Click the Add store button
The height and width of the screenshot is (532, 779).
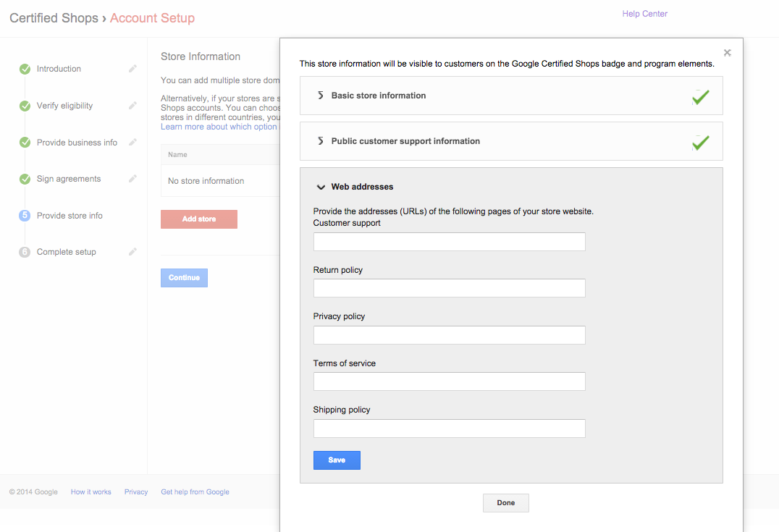(x=198, y=219)
